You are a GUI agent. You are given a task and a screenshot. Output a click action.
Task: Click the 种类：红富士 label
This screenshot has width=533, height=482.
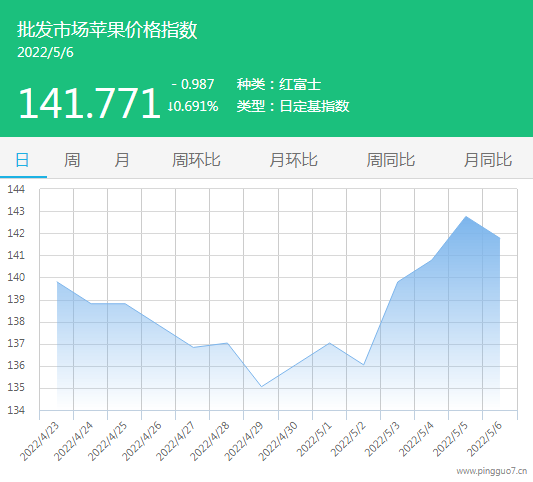point(279,84)
